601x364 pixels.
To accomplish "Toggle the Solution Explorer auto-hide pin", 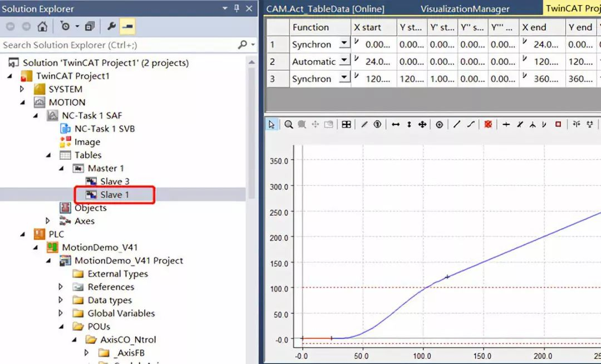I will 237,8.
